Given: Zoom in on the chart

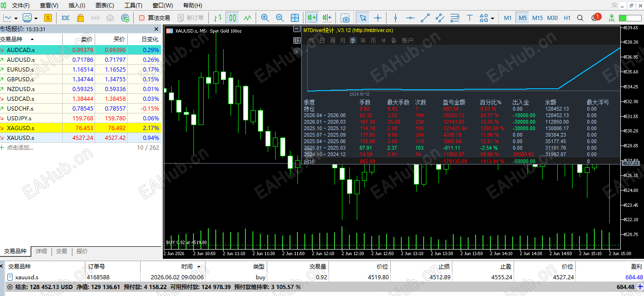Looking at the screenshot, I should click(x=265, y=18).
